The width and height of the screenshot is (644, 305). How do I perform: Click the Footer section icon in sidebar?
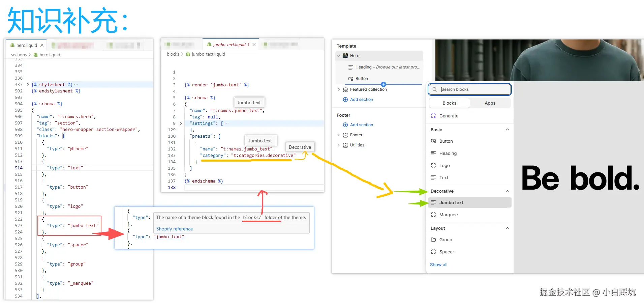pos(345,135)
